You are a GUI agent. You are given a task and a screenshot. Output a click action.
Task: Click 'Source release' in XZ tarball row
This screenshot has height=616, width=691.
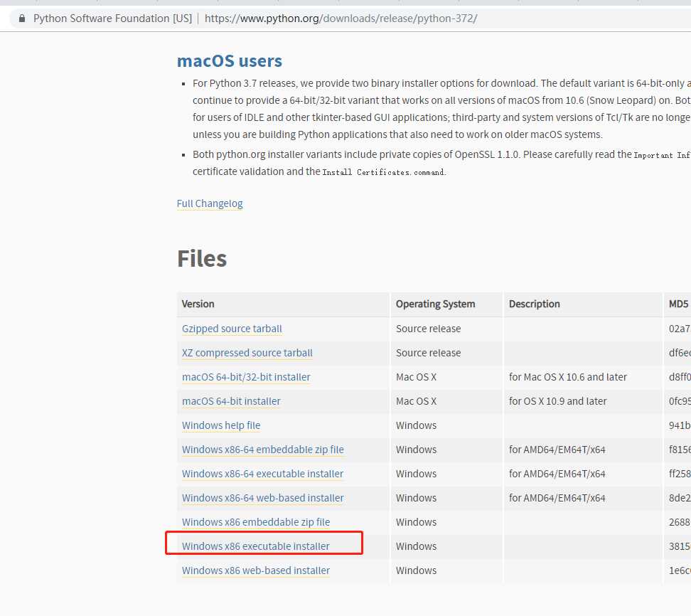pos(429,354)
